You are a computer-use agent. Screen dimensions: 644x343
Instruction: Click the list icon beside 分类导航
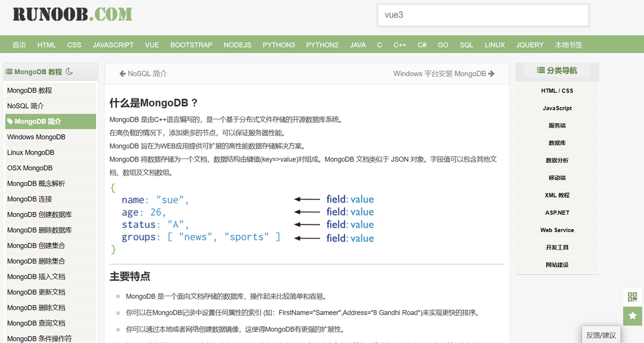[x=541, y=70]
